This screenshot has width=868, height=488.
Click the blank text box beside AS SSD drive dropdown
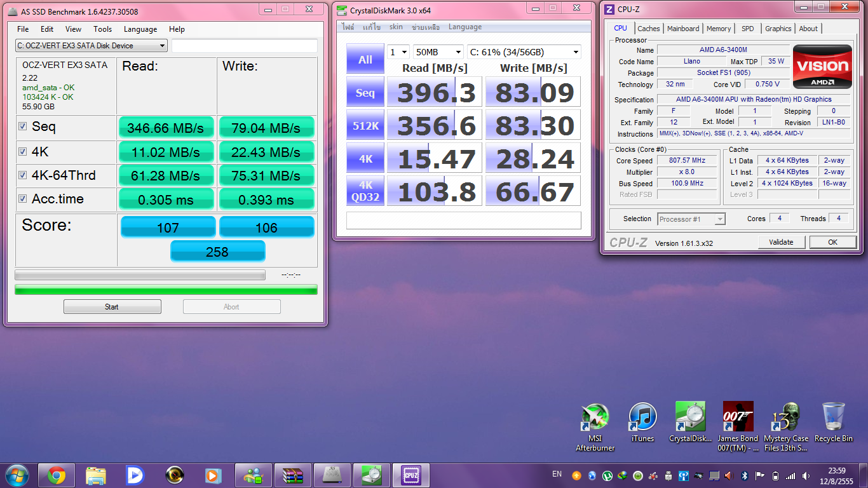coord(245,46)
